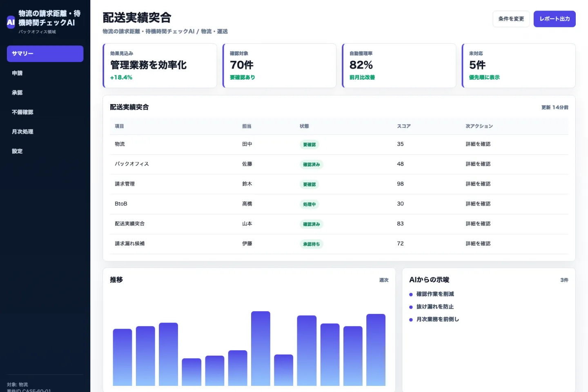Image resolution: width=588 pixels, height=392 pixels.
Task: Open the 承認 sidebar section
Action: [x=45, y=93]
